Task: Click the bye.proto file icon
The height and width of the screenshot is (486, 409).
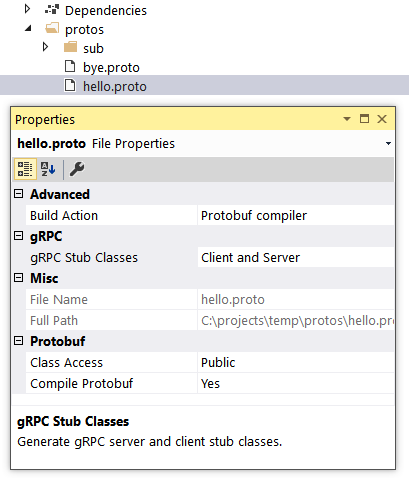Action: (70, 66)
